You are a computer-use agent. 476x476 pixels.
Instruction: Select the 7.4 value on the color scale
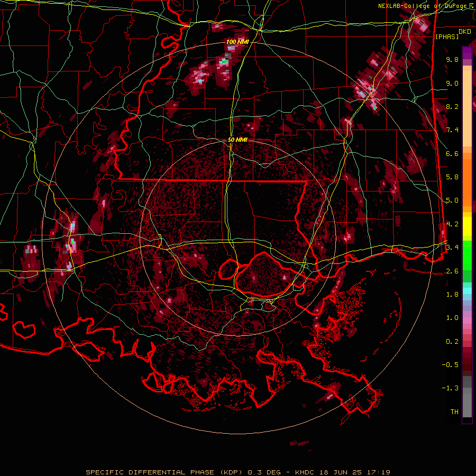point(452,130)
